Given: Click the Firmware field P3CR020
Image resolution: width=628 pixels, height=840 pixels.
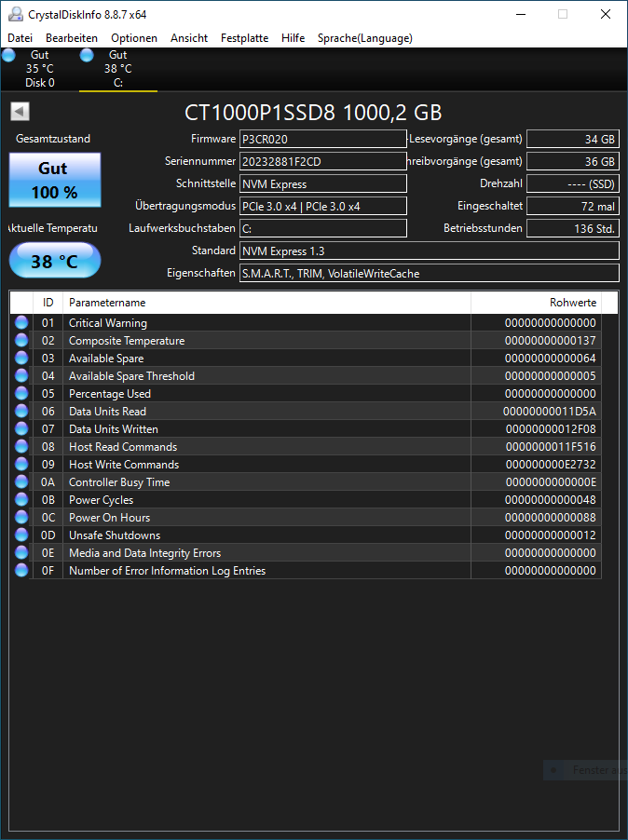Looking at the screenshot, I should 323,139.
